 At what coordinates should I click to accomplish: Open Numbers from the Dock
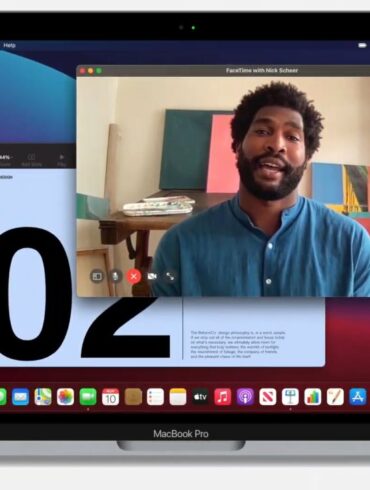click(313, 397)
